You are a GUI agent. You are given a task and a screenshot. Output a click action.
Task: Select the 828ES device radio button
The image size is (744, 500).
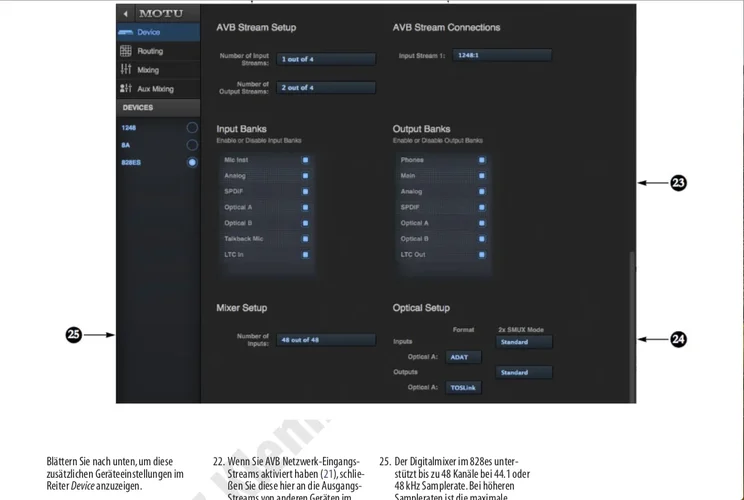pyautogui.click(x=192, y=162)
